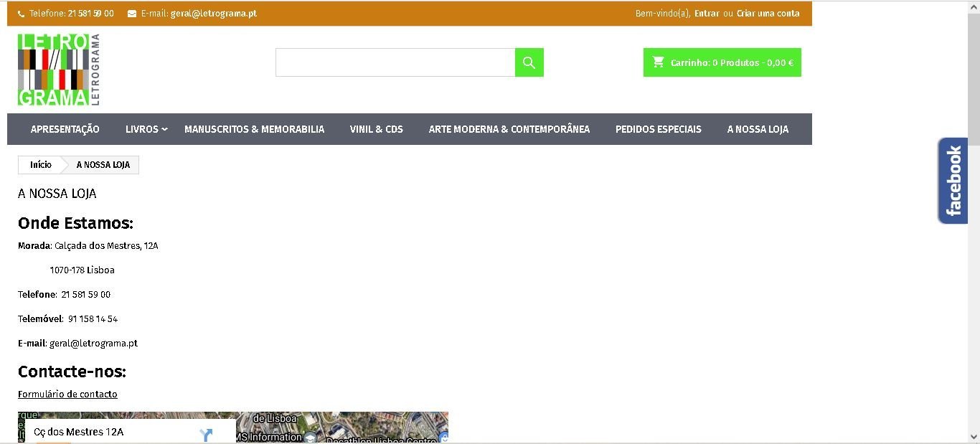Image resolution: width=980 pixels, height=444 pixels.
Task: Click the A NOSSA LOJA breadcrumb
Action: 103,165
